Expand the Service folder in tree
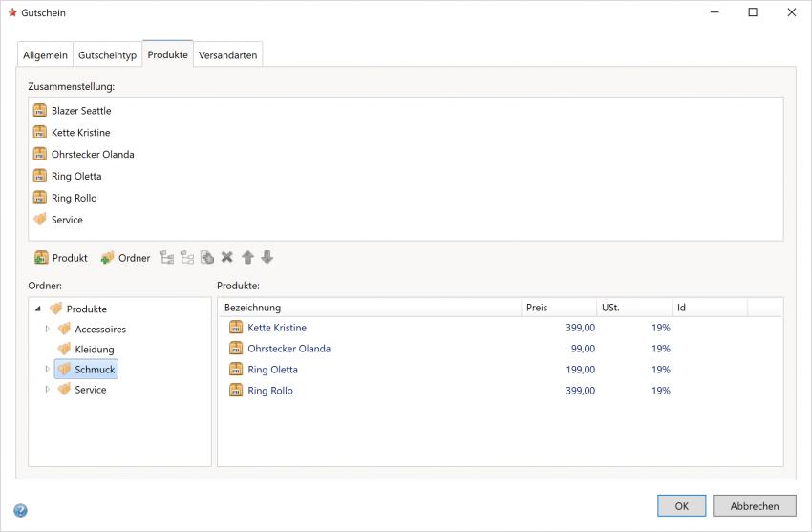Screen dimensions: 812x532 point(48,390)
